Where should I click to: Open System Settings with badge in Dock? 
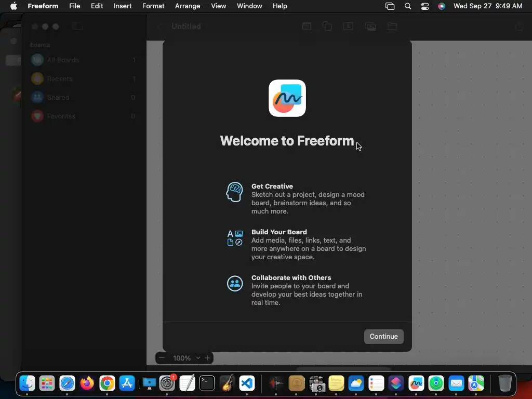167,383
